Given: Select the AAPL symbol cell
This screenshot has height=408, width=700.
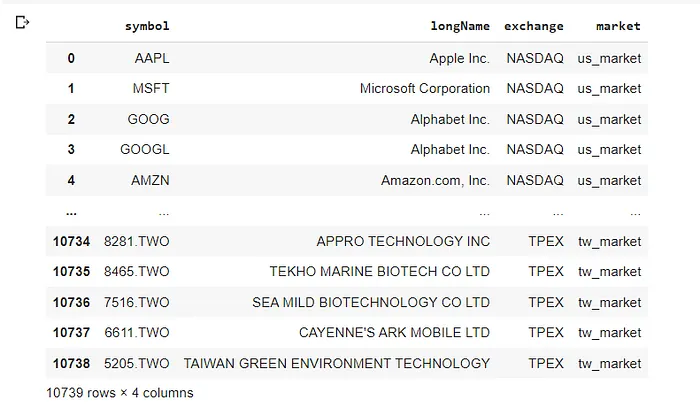Looking at the screenshot, I should [152, 58].
